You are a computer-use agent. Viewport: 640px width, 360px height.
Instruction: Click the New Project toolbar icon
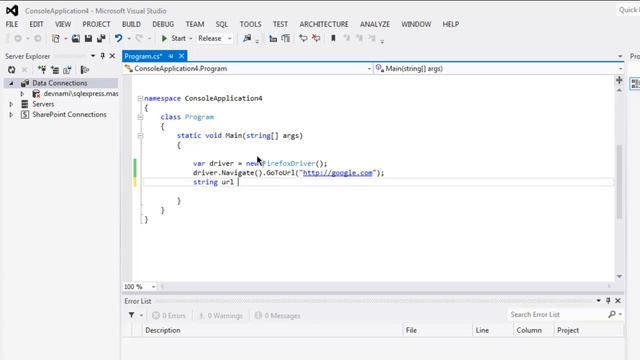click(56, 38)
